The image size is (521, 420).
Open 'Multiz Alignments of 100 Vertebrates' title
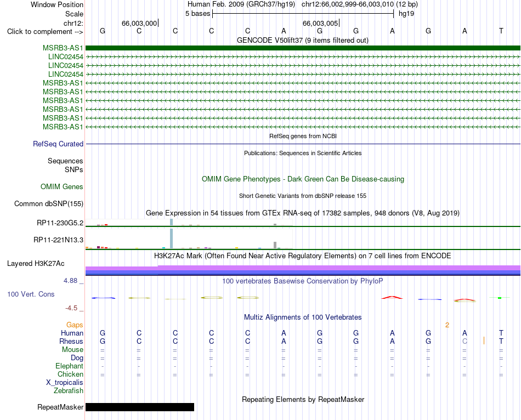(303, 317)
